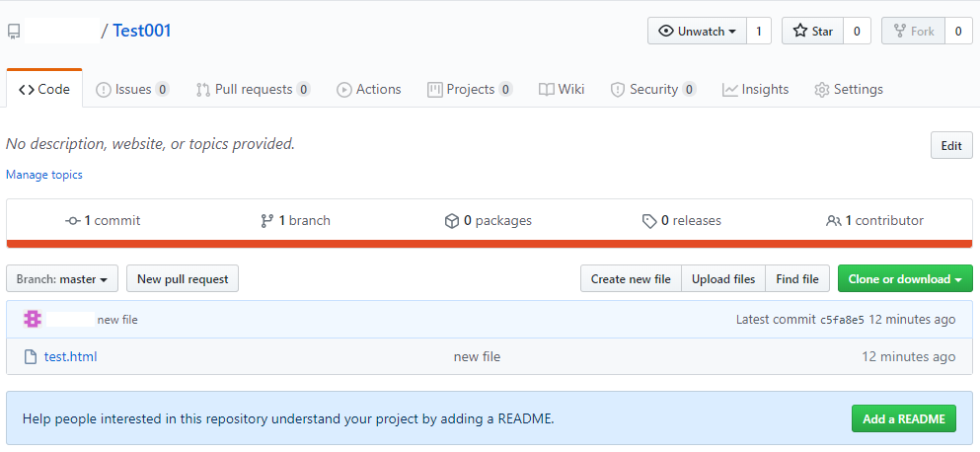Click the commit icon next to 1 commit
Viewport: 980px width, 452px height.
pos(73,221)
